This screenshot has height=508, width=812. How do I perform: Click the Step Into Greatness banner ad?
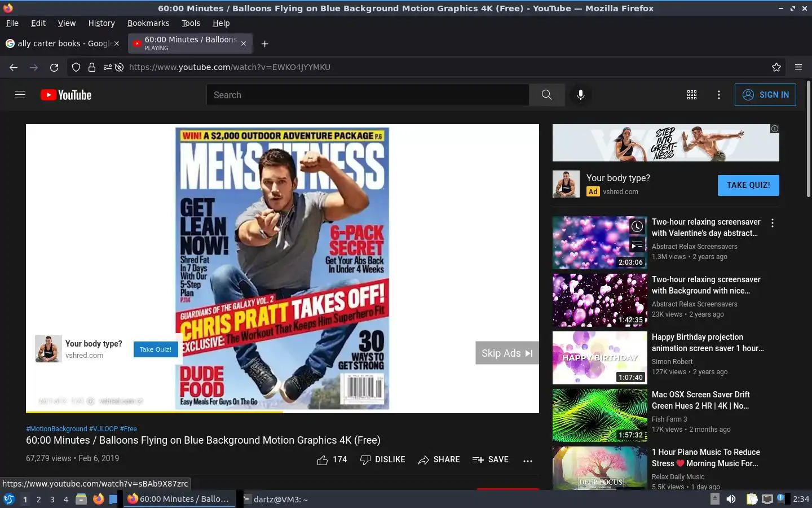pos(665,143)
